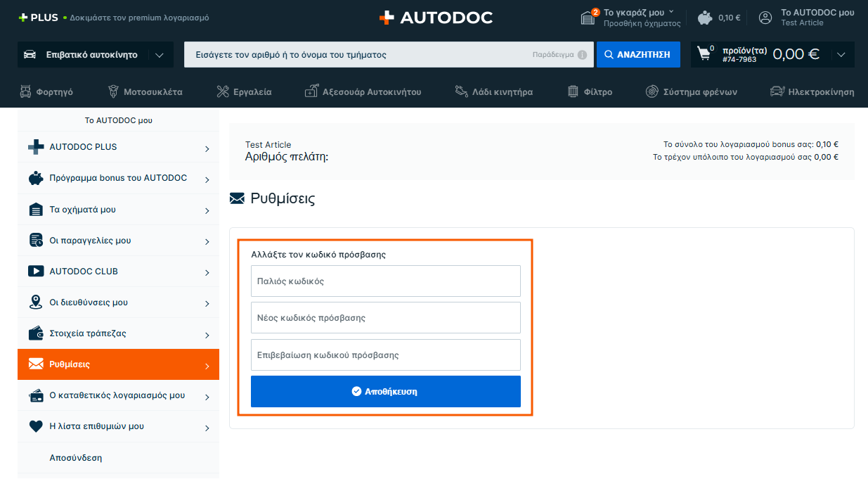Click the part number search field
The image size is (868, 491).
(x=389, y=54)
